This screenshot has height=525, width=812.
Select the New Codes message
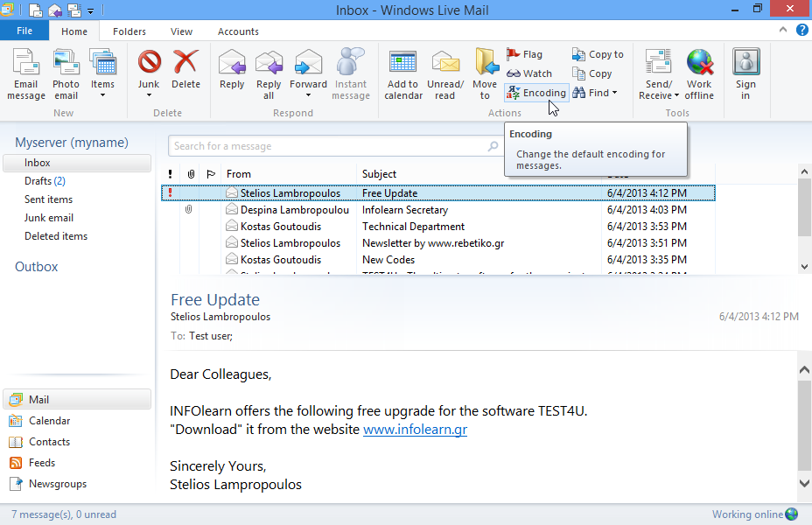(x=438, y=259)
